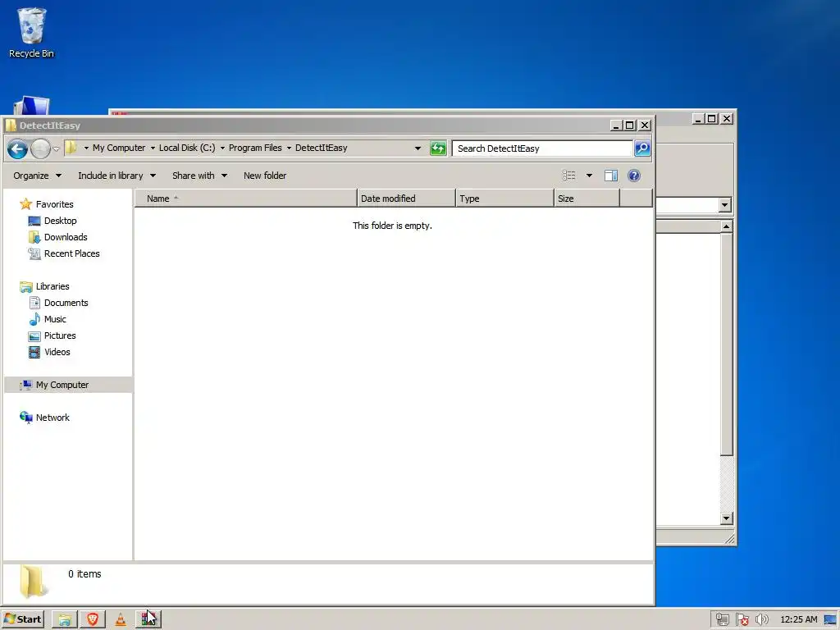Click the Start button
Image resolution: width=840 pixels, height=630 pixels.
point(22,619)
